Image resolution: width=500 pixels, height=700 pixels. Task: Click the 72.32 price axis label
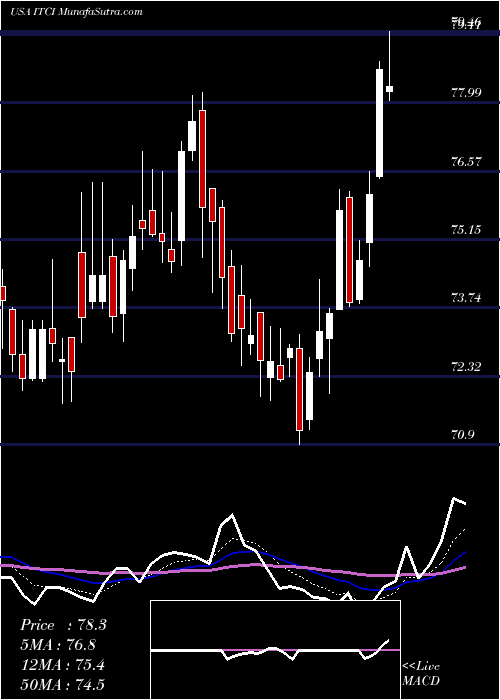coord(467,367)
